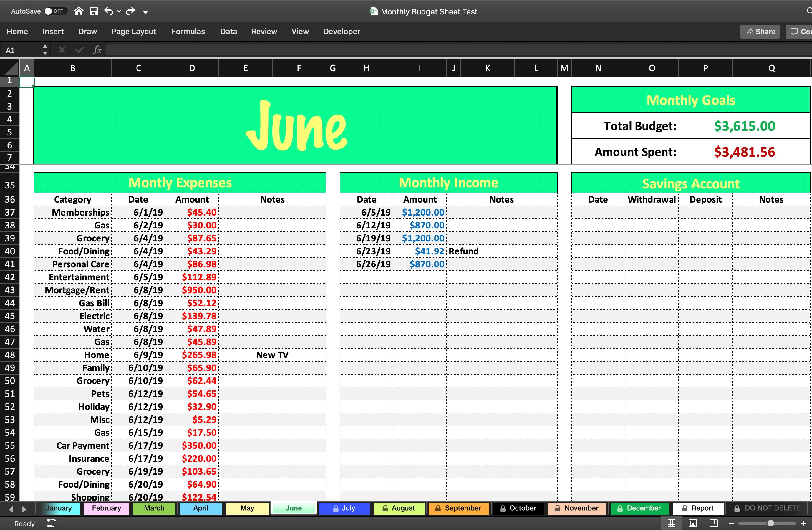Select Normal view grid icon in status bar
Screen dimensions: 812x530
(672, 523)
